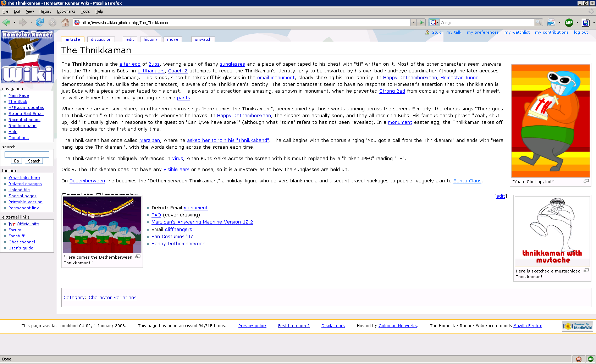Click the picture icon left of Adblock Plus
The width and height of the screenshot is (596, 364).
click(551, 22)
